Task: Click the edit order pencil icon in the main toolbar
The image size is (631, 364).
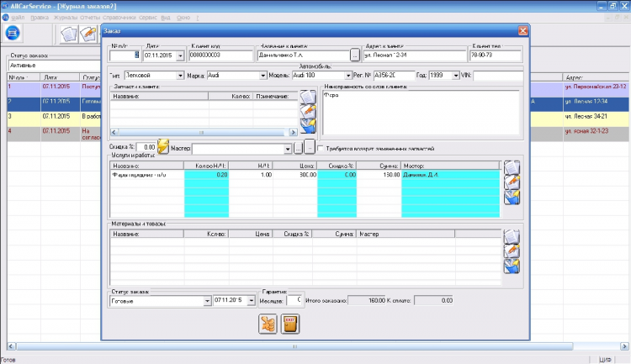Action: pyautogui.click(x=87, y=34)
